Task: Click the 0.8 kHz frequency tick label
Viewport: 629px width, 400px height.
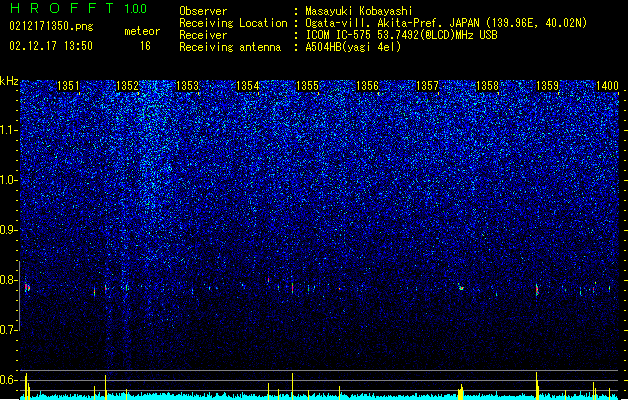Action: (9, 280)
